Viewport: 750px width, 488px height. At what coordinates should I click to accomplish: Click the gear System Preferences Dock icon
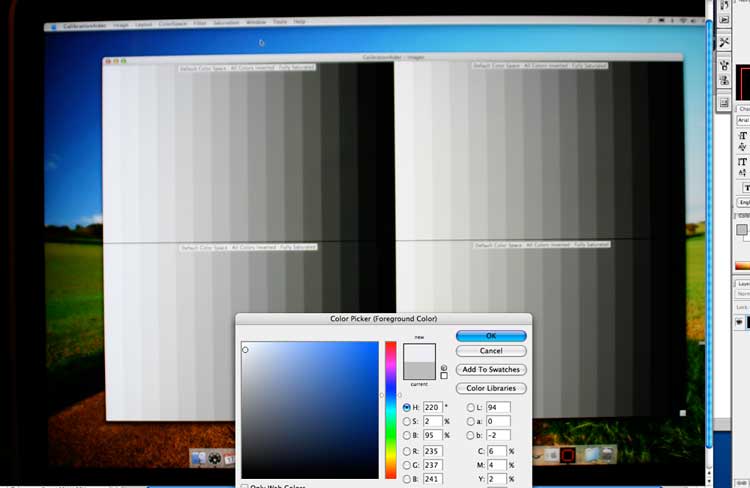click(x=215, y=459)
